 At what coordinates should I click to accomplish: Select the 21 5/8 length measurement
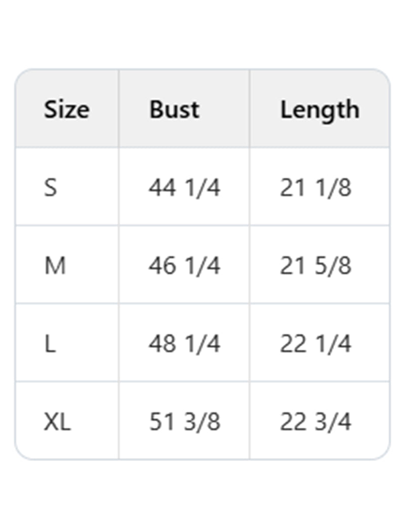pyautogui.click(x=315, y=266)
